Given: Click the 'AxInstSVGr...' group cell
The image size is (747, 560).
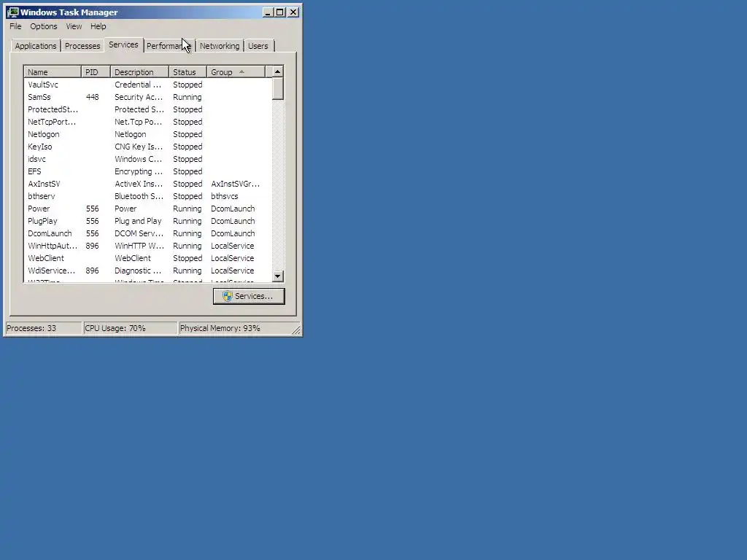Looking at the screenshot, I should (236, 184).
